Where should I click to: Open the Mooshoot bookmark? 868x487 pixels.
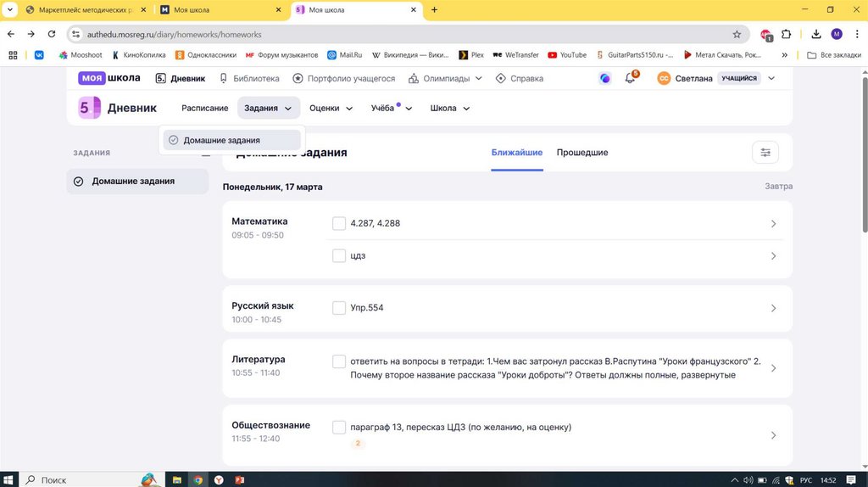(81, 55)
